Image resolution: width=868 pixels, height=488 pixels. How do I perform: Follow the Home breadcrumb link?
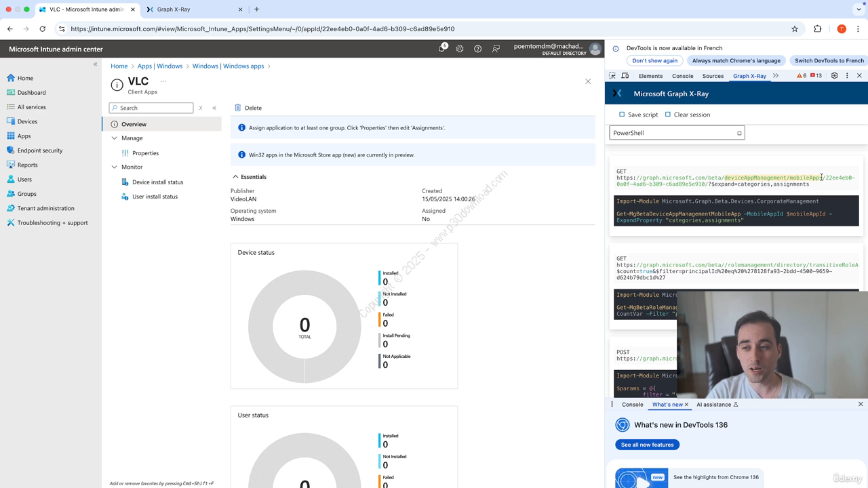pyautogui.click(x=119, y=66)
